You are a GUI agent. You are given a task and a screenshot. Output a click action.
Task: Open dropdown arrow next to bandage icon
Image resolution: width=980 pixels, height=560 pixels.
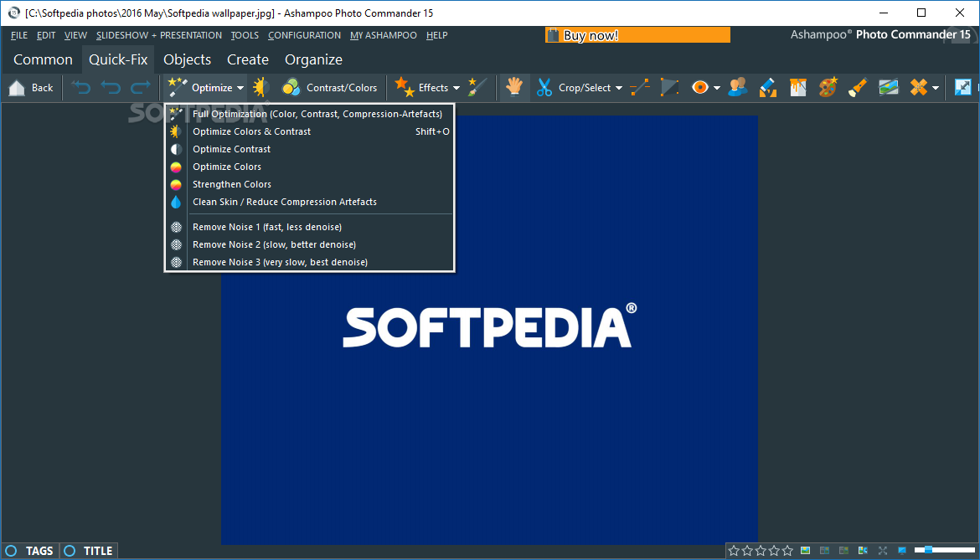click(x=936, y=88)
